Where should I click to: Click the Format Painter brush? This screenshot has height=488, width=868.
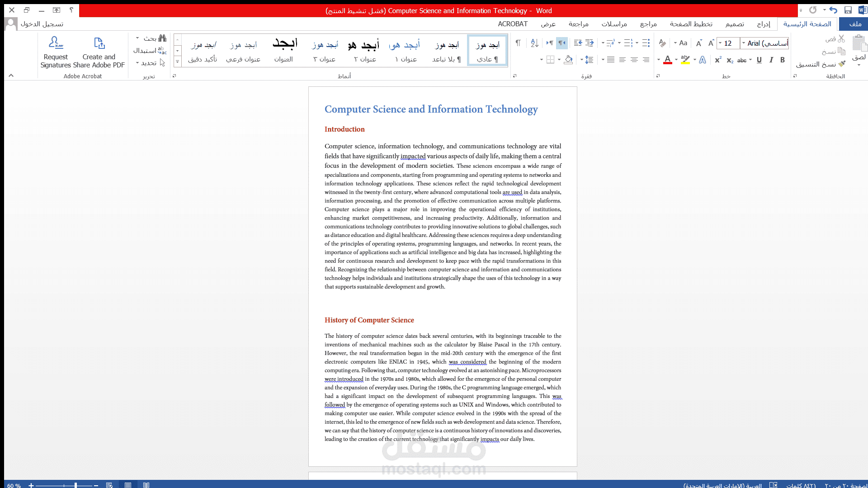click(842, 64)
